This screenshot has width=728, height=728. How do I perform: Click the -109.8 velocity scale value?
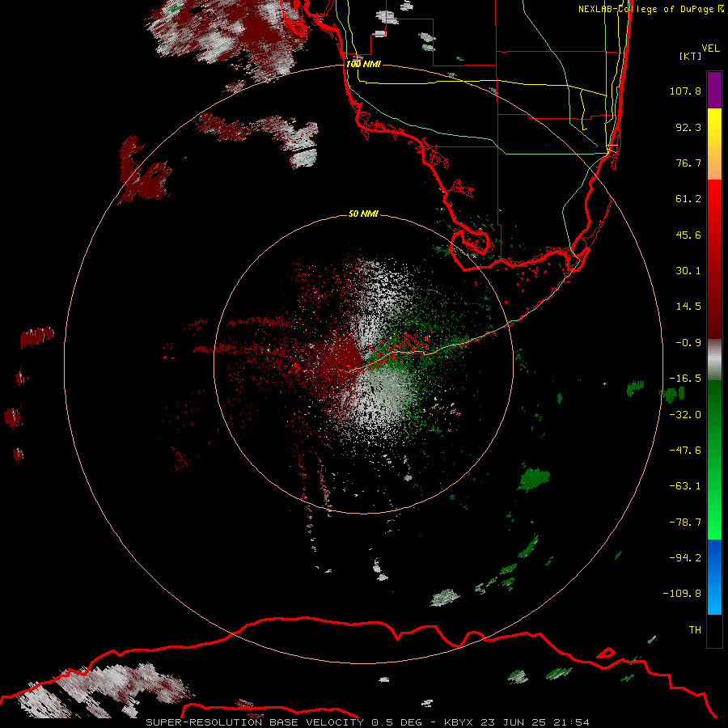coord(682,594)
